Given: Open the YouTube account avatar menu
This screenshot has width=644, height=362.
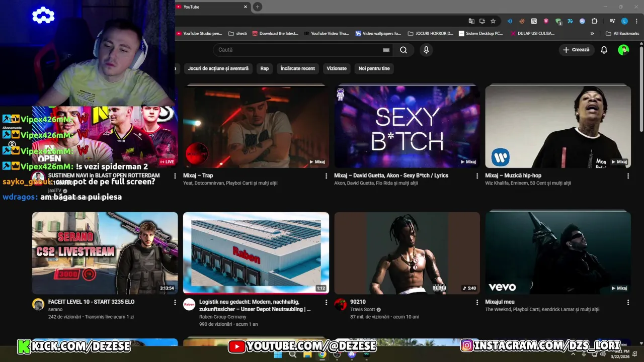Looking at the screenshot, I should [x=623, y=50].
